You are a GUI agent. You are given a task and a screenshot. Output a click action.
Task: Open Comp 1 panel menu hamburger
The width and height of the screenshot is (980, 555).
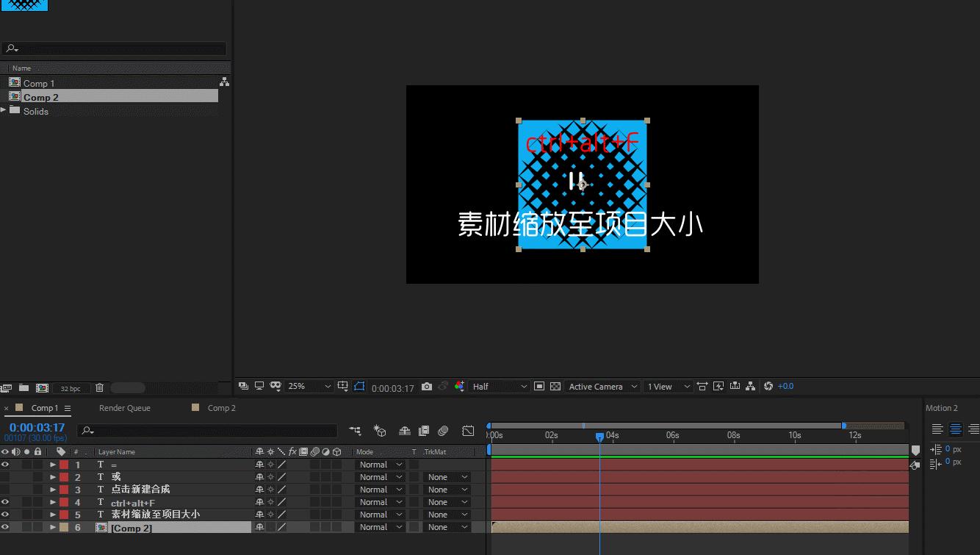[68, 409]
